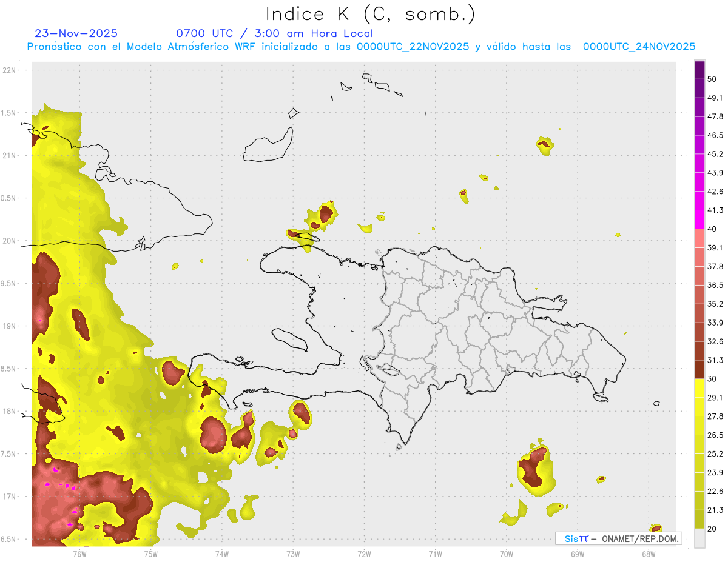Click the colorbar value 27.8
Image resolution: width=728 pixels, height=562 pixels.
715,416
